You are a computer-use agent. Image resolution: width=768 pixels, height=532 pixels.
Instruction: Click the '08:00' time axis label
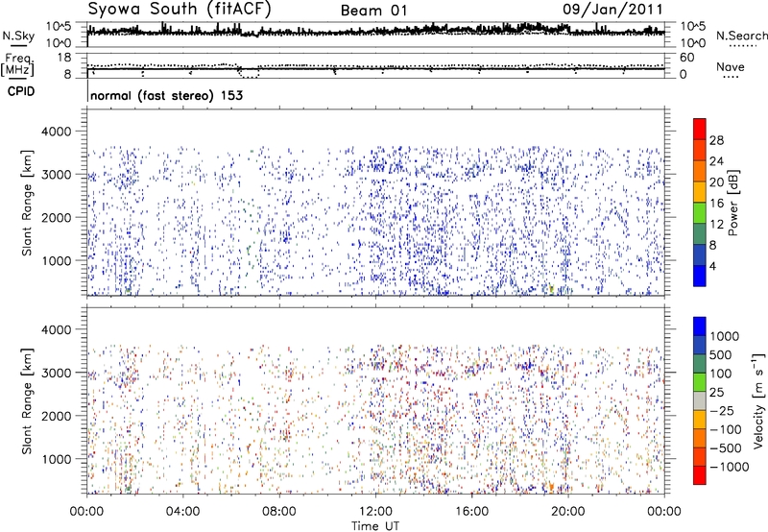[279, 512]
